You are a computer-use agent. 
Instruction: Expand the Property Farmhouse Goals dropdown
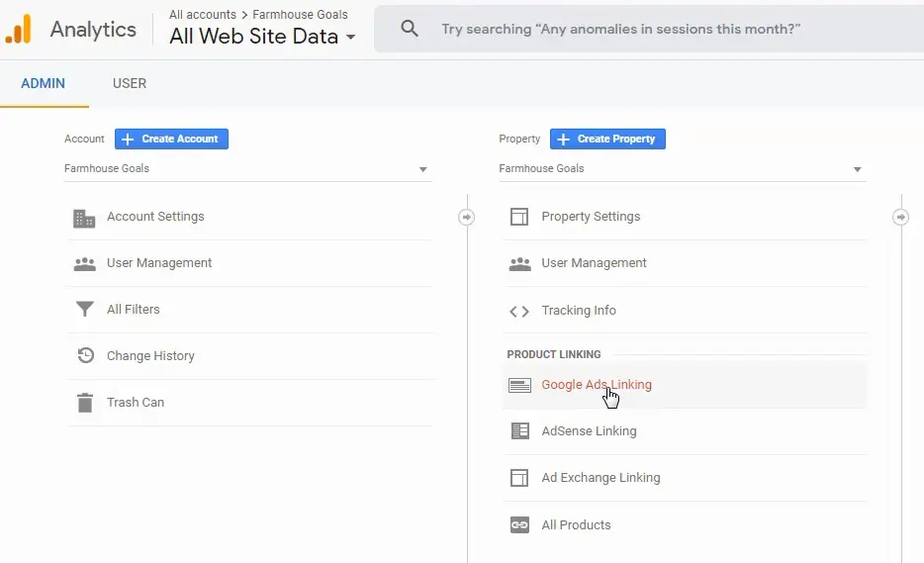[x=683, y=168]
